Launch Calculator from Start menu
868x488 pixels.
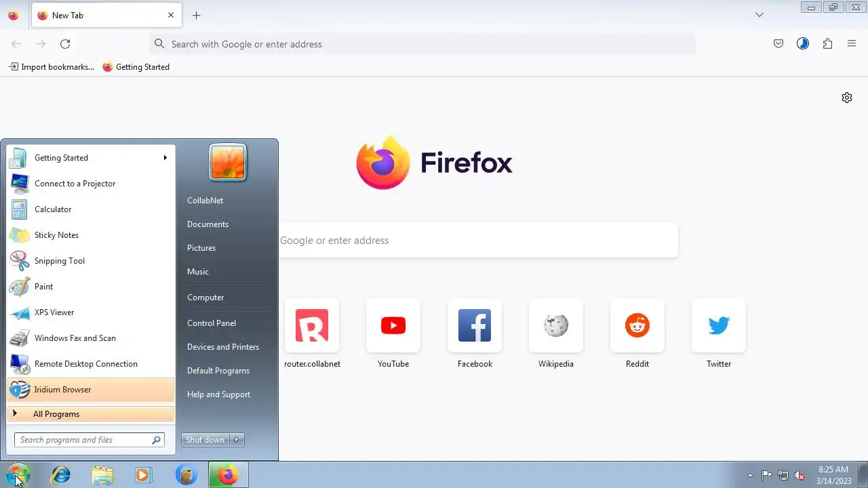[91, 209]
